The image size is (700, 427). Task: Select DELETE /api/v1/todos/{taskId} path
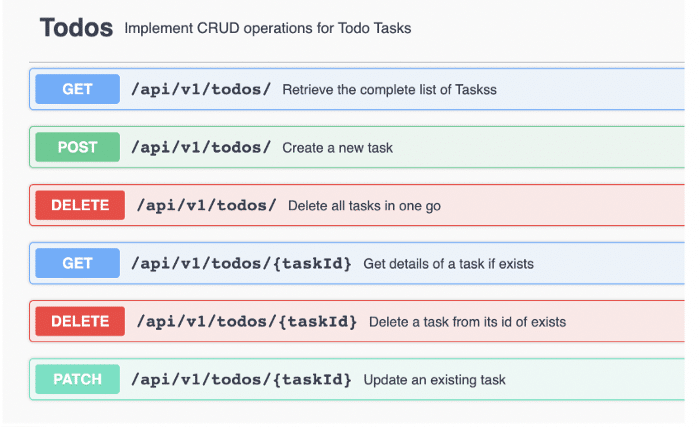click(x=247, y=322)
